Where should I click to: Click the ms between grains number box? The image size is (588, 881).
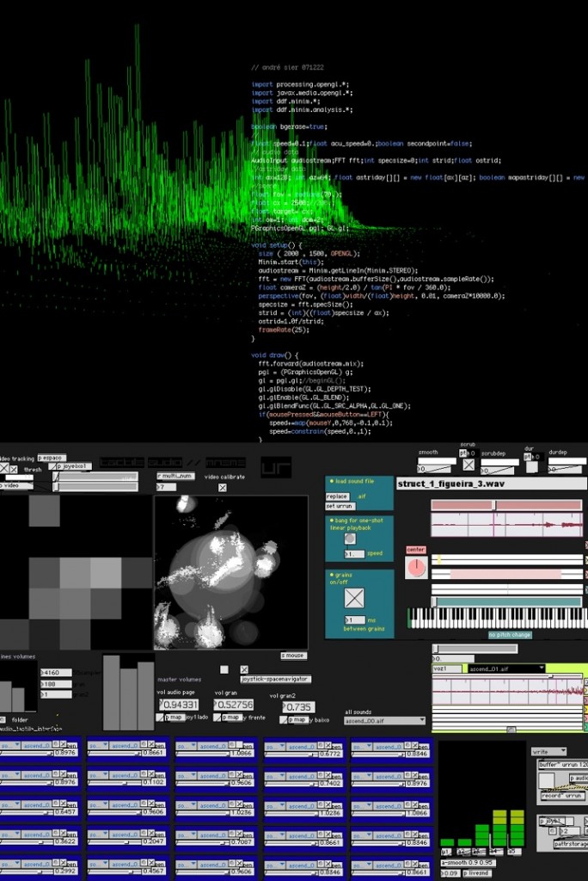point(354,620)
